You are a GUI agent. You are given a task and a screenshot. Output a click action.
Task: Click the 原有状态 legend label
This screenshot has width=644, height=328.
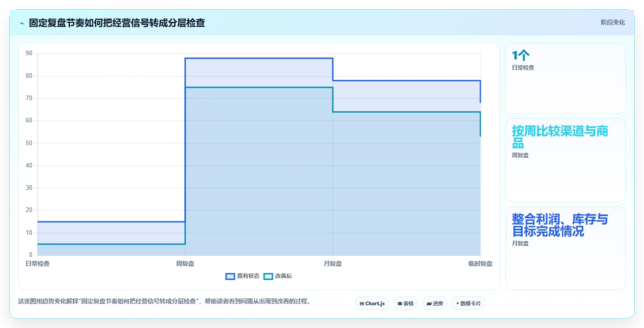tap(248, 276)
